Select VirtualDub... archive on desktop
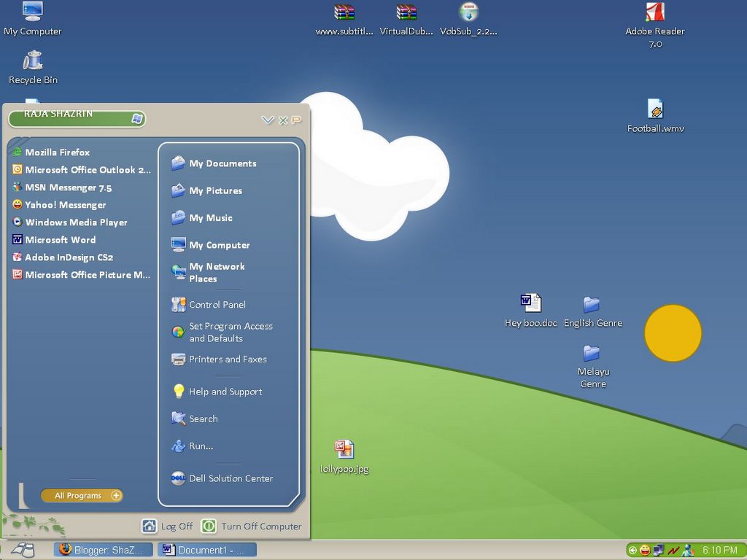 point(406,19)
